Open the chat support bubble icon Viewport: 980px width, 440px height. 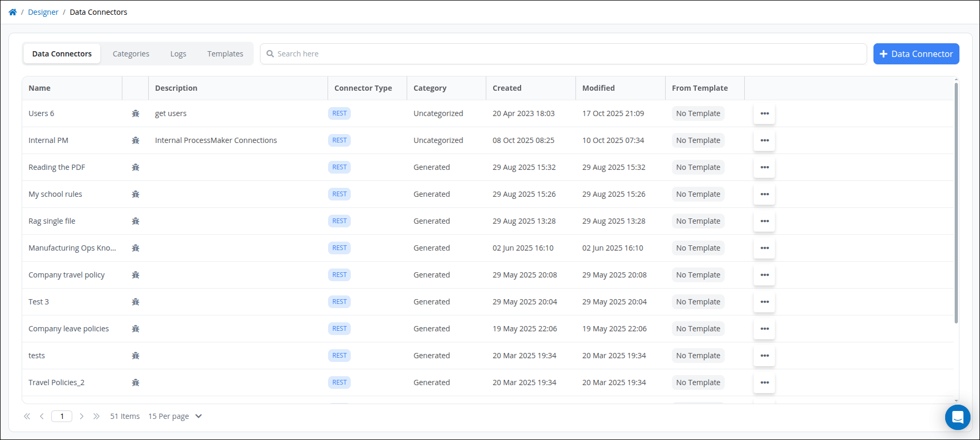point(958,417)
